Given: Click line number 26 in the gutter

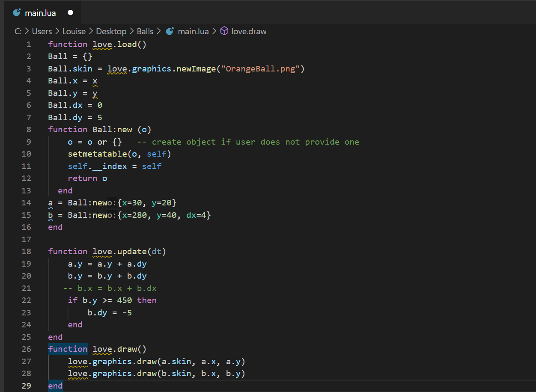Looking at the screenshot, I should [x=26, y=349].
